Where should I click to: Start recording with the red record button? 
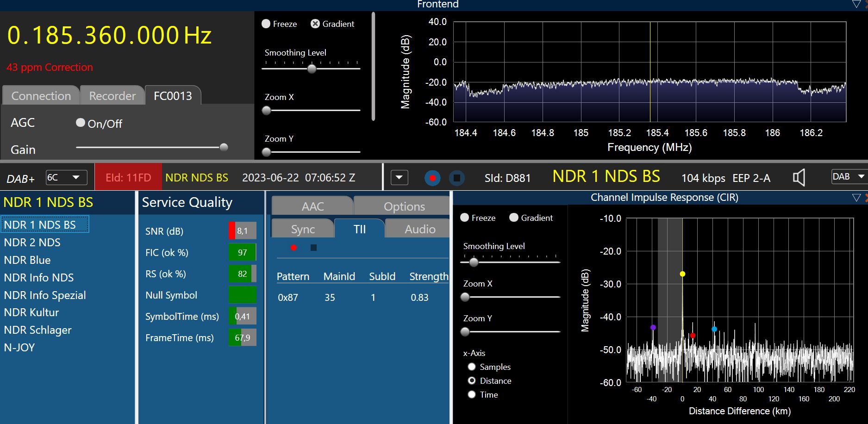pos(432,178)
